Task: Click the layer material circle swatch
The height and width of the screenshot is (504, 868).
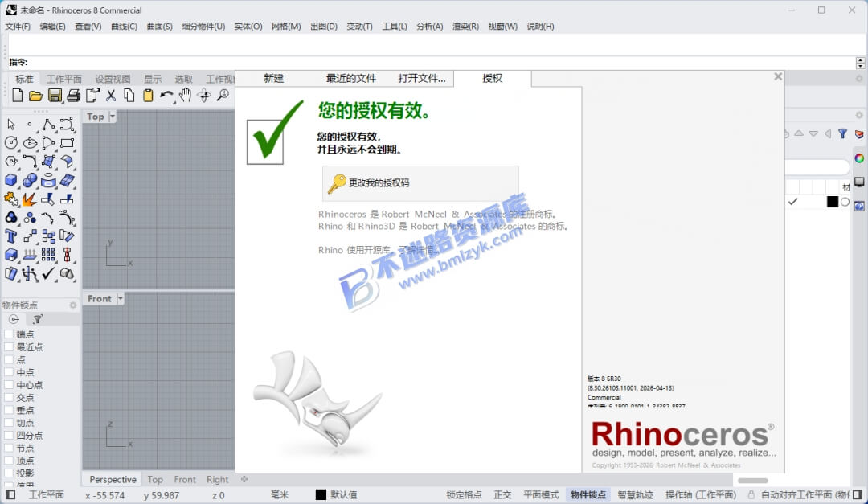Action: point(845,202)
